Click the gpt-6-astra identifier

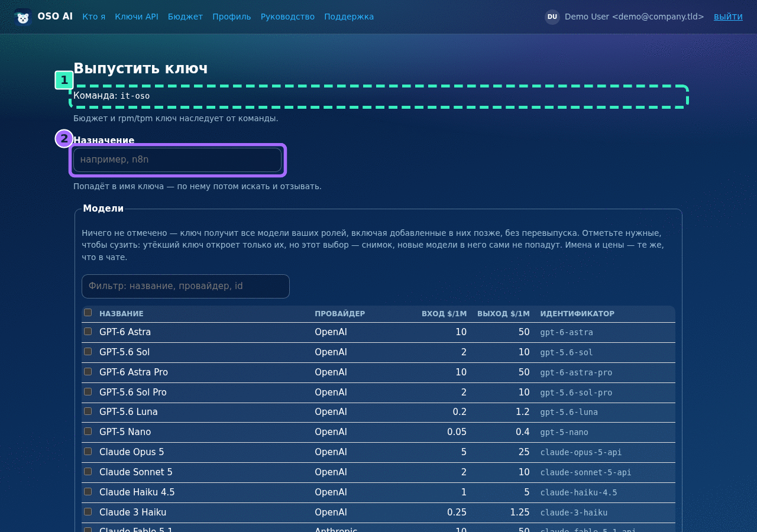(x=567, y=332)
